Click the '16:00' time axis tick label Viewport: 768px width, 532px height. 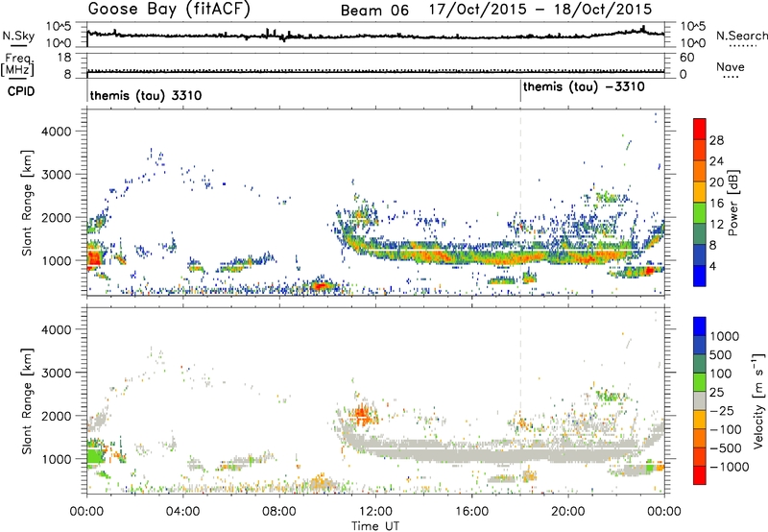click(471, 512)
